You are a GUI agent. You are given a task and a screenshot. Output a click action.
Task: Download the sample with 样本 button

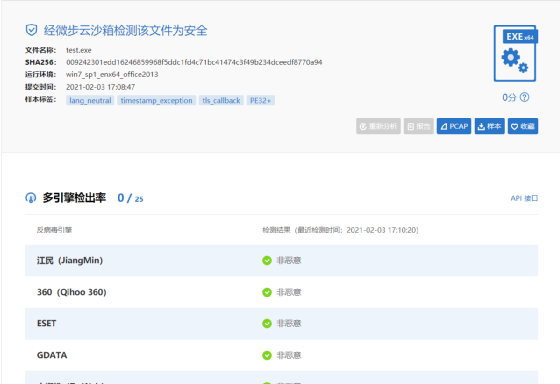tap(490, 126)
